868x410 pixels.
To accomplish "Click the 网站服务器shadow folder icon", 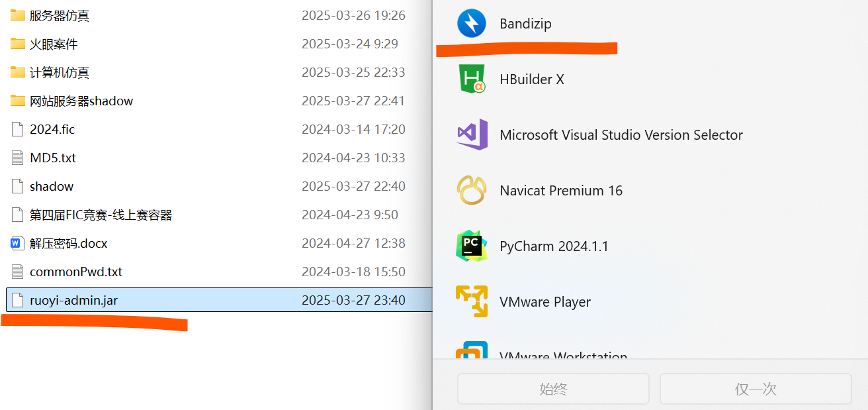I will click(x=18, y=101).
